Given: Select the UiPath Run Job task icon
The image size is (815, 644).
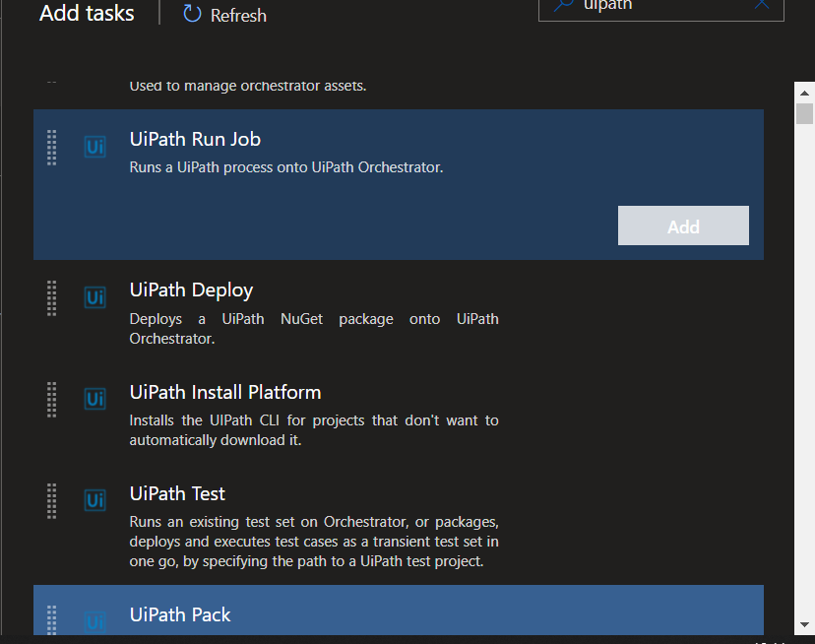Looking at the screenshot, I should point(94,146).
